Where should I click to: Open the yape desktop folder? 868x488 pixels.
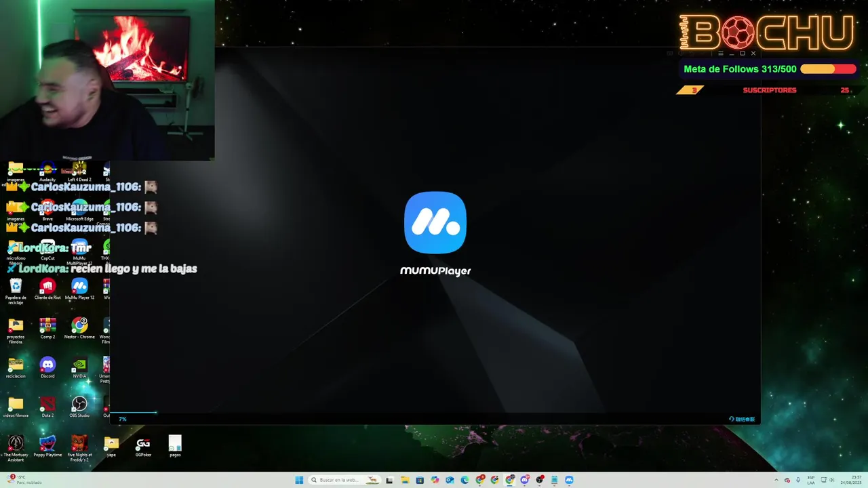pyautogui.click(x=111, y=447)
